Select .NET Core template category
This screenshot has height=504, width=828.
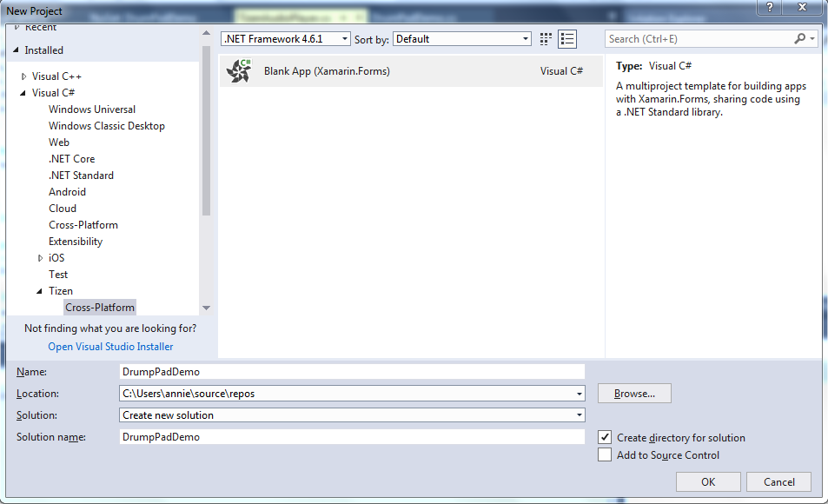coord(71,159)
